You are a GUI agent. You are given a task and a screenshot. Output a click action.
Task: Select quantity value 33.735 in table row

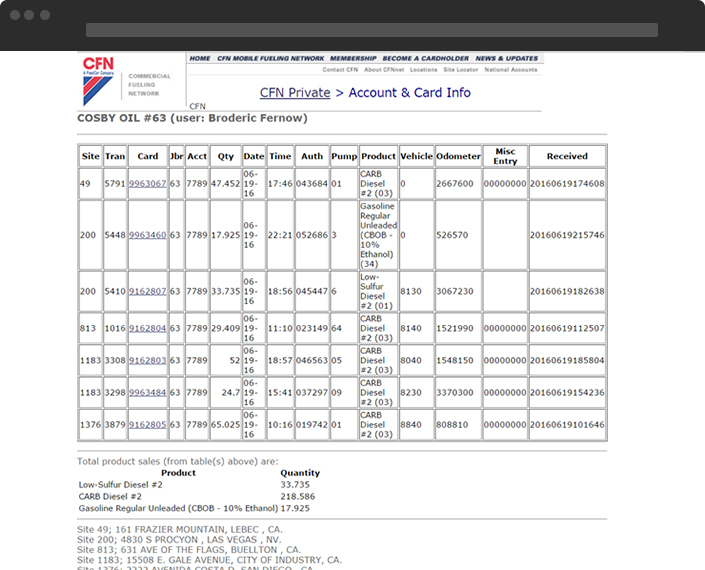pyautogui.click(x=225, y=291)
